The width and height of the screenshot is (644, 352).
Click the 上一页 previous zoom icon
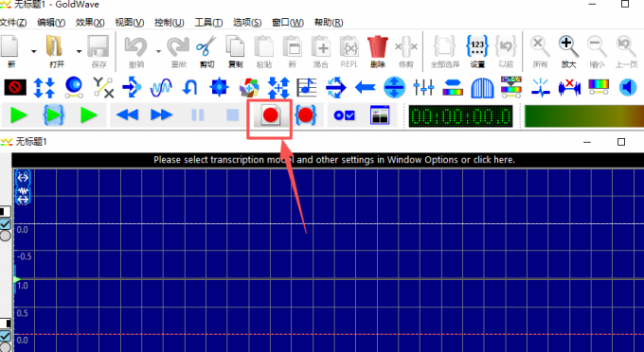(x=625, y=46)
